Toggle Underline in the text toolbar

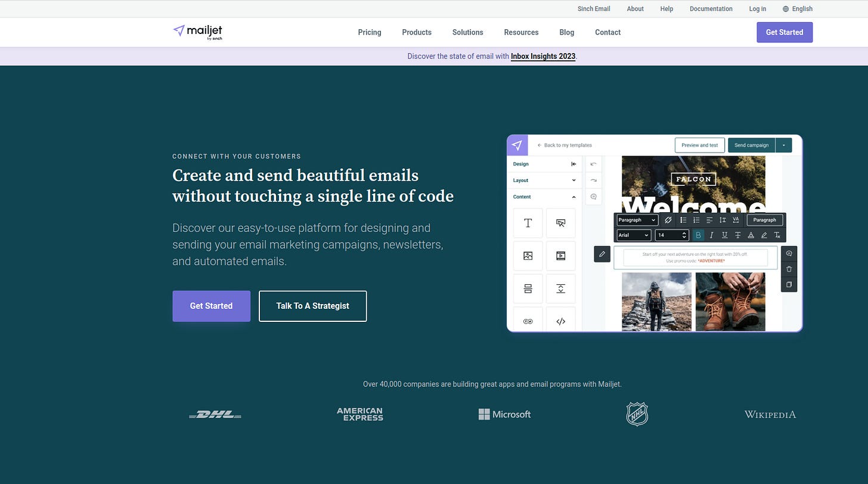pos(724,235)
